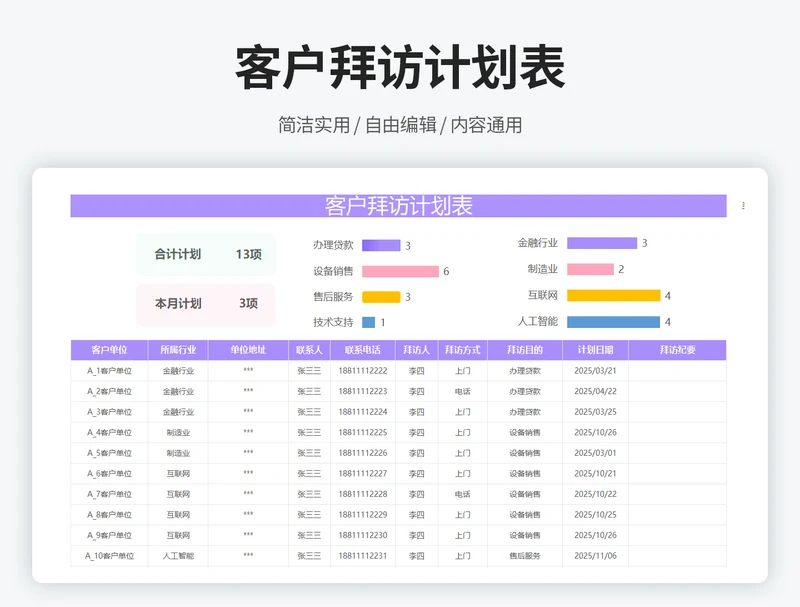Click the A_5客户单位 cell
This screenshot has width=800, height=607.
tap(109, 453)
